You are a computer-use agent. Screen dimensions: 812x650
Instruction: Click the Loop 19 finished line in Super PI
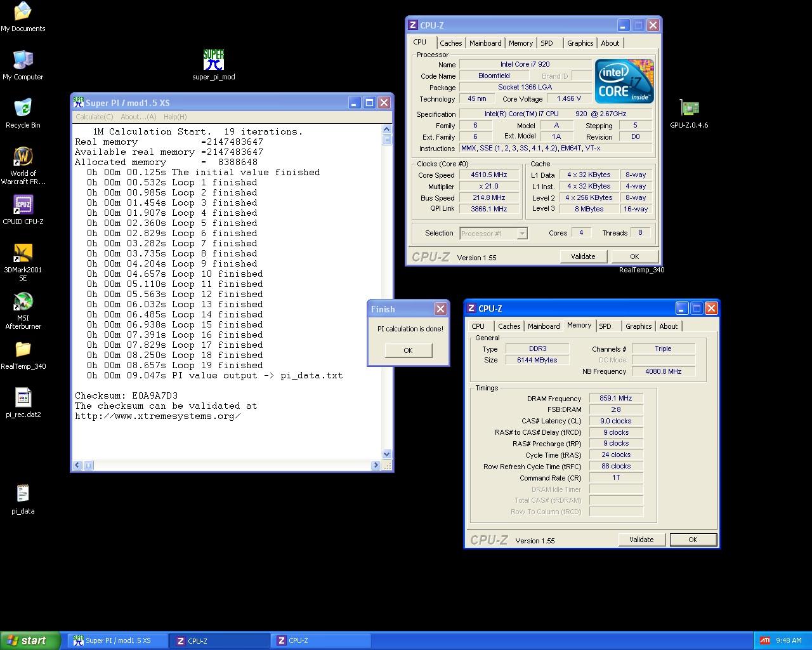click(x=174, y=365)
